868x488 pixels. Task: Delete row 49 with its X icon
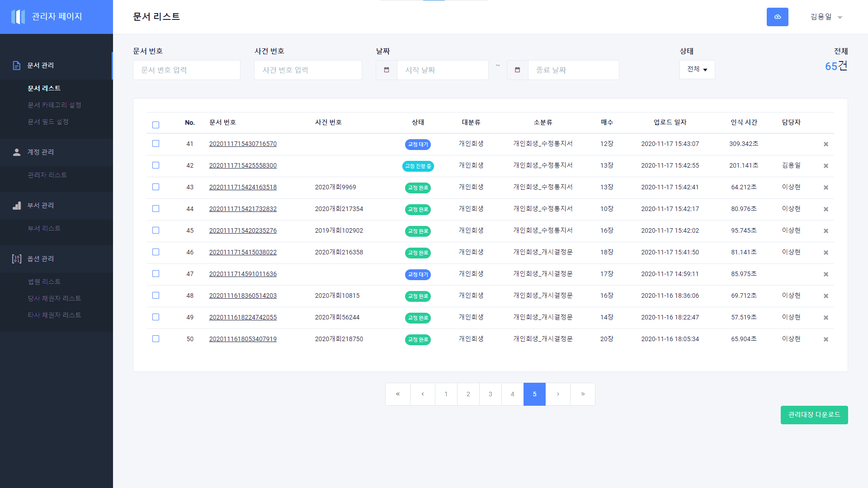click(x=826, y=318)
